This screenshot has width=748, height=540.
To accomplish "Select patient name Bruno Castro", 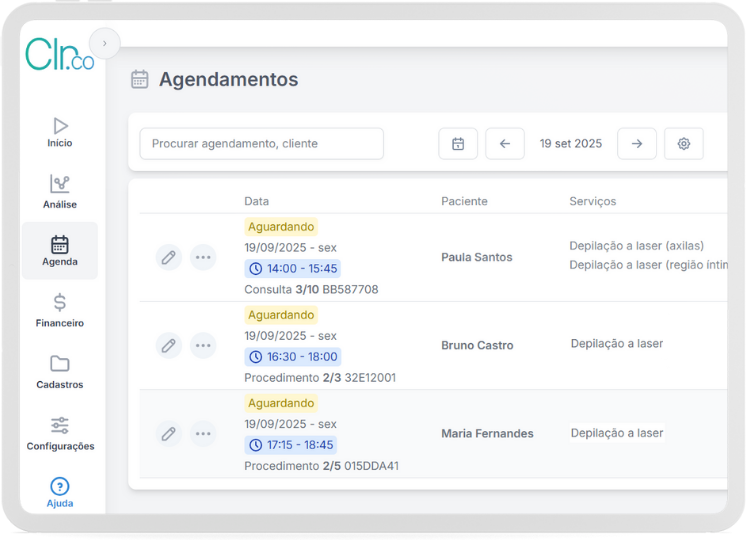I will 477,345.
